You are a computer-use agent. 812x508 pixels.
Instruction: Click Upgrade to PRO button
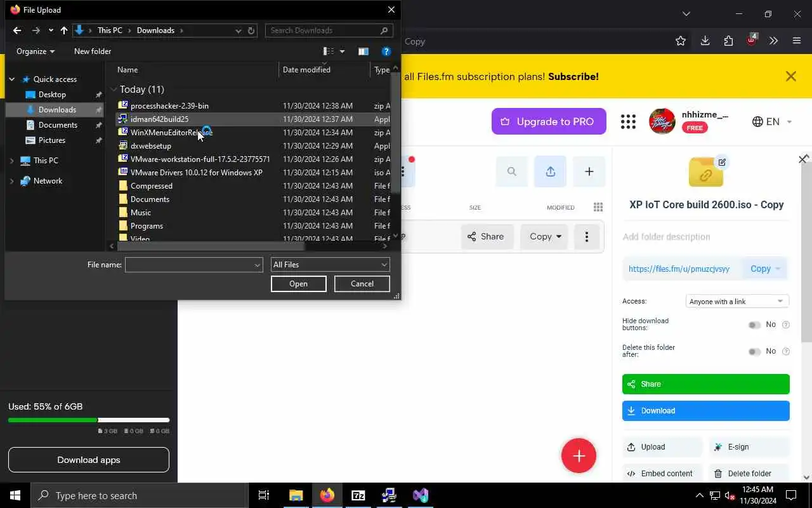pos(549,121)
